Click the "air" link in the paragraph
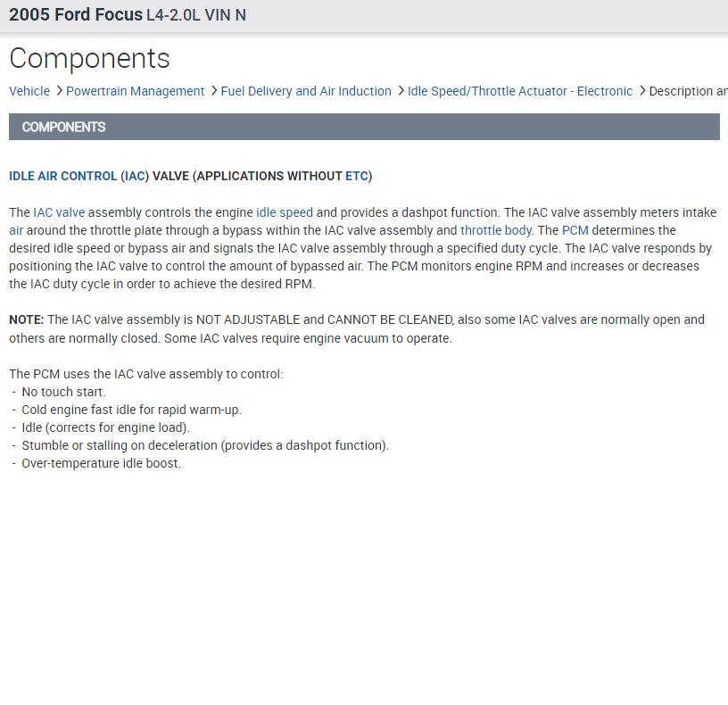728x705 pixels. pyautogui.click(x=17, y=230)
